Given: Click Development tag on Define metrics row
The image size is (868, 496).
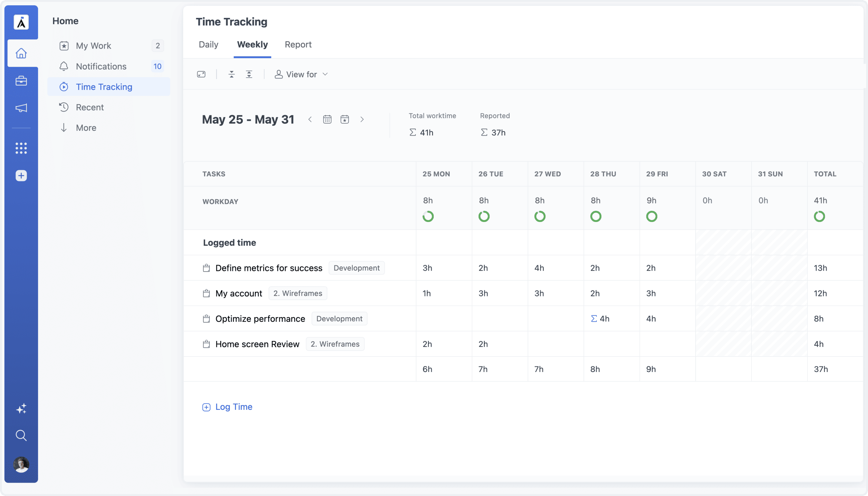Looking at the screenshot, I should pos(356,268).
